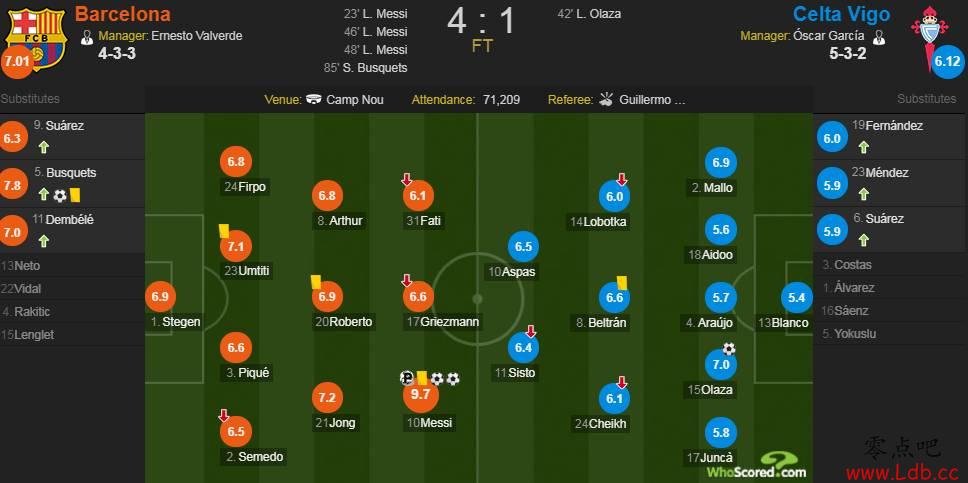
Task: Click the red substitution arrow above Fati
Action: [406, 180]
